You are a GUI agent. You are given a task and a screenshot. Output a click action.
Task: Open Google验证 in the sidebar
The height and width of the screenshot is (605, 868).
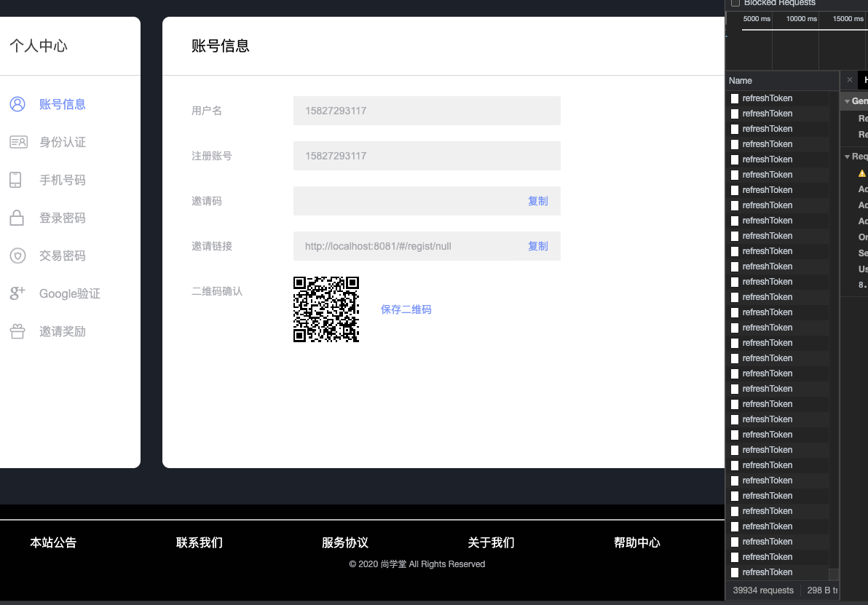[x=69, y=293]
